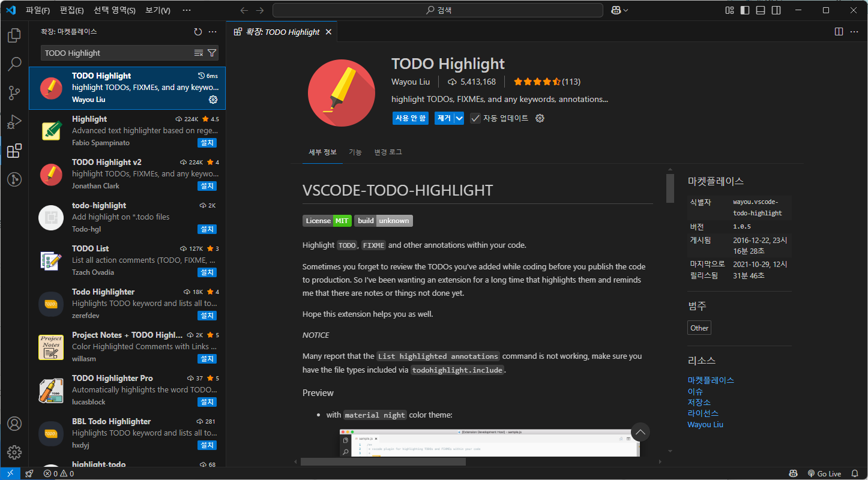
Task: Open the View menu
Action: (x=158, y=10)
